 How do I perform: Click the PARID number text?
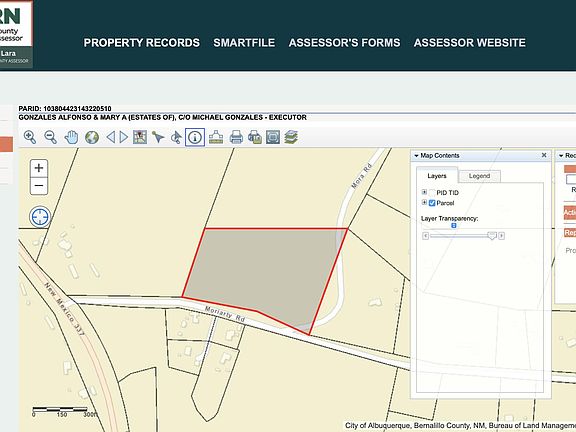pyautogui.click(x=65, y=109)
